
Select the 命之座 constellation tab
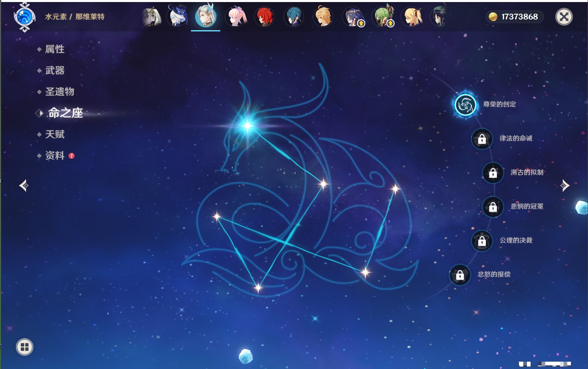(x=65, y=113)
